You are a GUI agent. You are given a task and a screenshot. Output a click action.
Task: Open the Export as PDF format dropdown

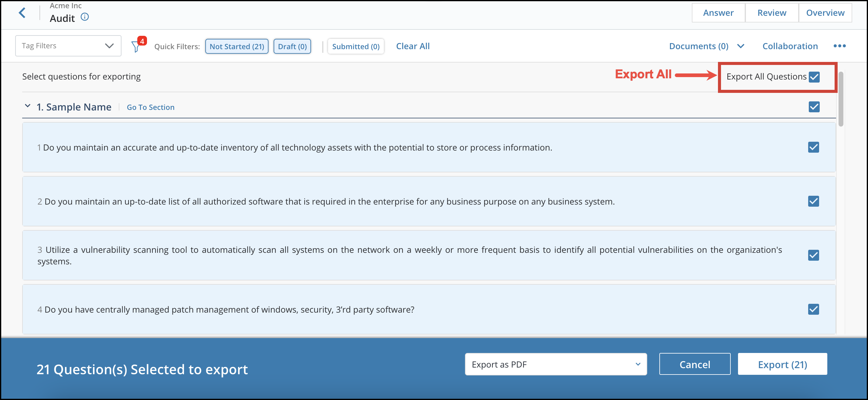click(556, 364)
